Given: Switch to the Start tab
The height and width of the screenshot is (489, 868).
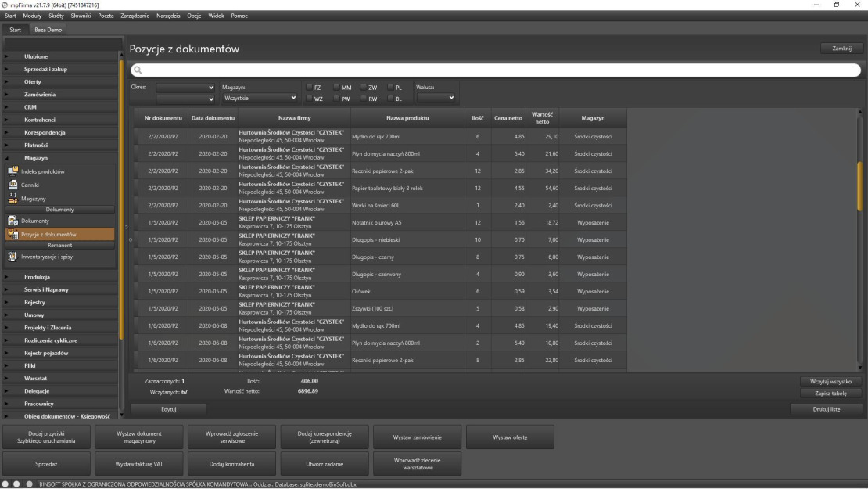Looking at the screenshot, I should [15, 30].
